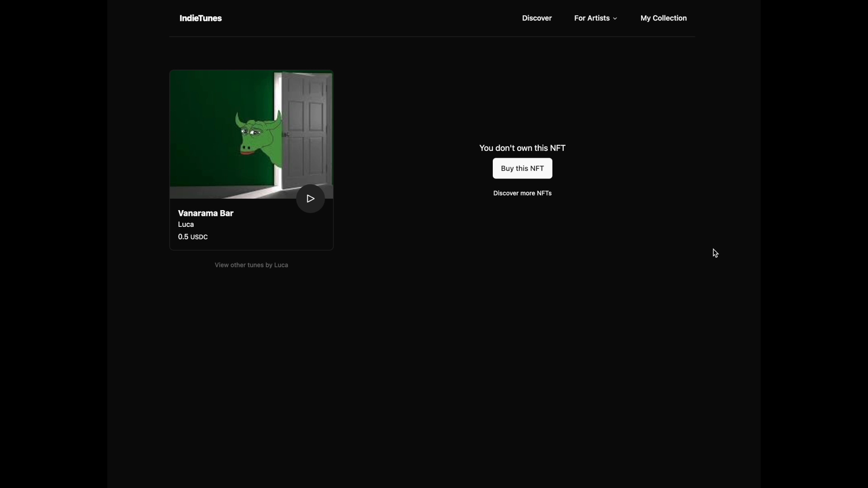Click the Buy this NFT button
The image size is (868, 488).
[522, 168]
